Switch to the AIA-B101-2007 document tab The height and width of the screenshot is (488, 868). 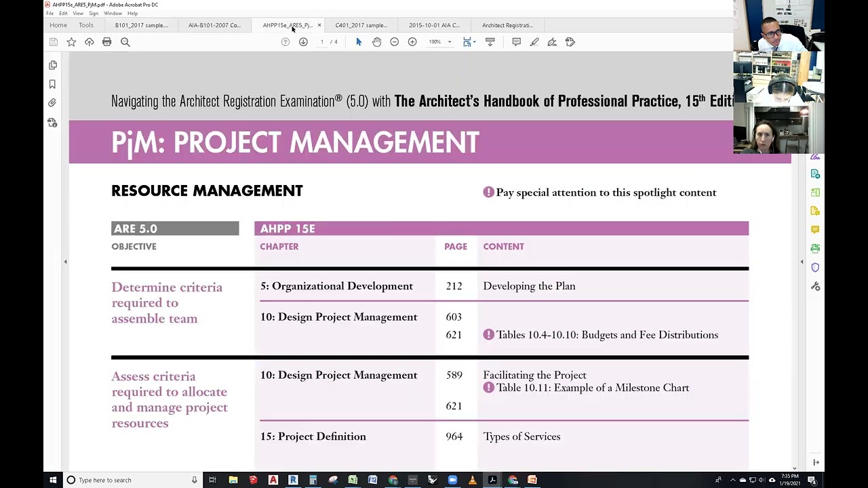[214, 25]
